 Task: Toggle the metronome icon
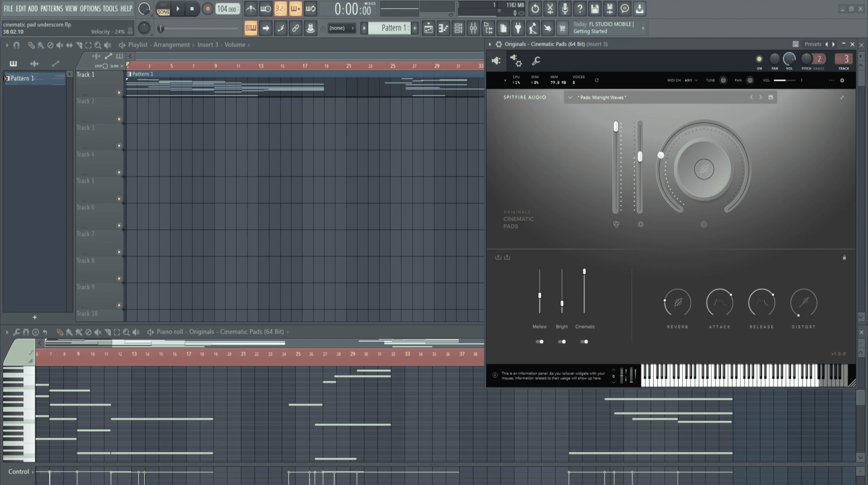coord(251,9)
